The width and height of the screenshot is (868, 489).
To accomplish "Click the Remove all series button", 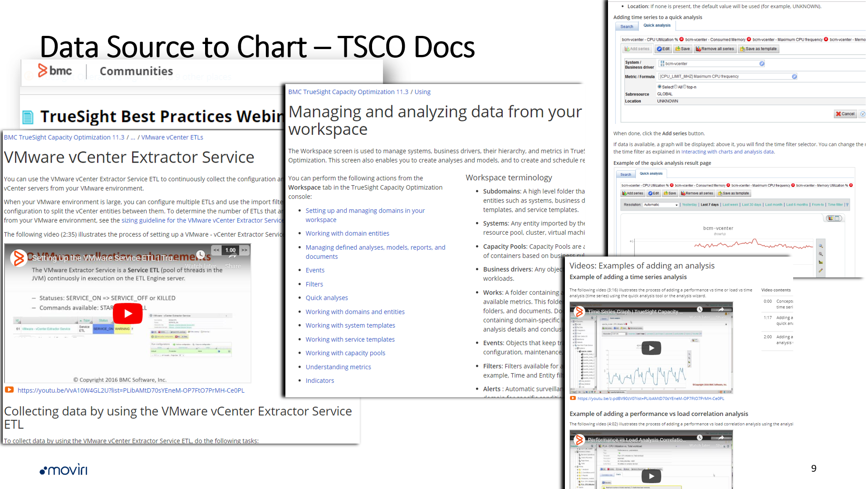I will [715, 49].
